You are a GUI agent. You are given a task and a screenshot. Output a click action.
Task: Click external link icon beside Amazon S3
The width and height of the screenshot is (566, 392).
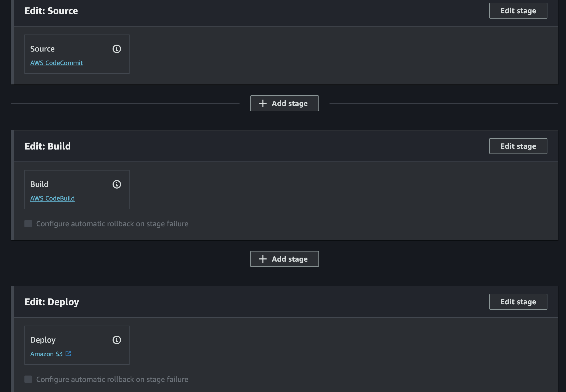pos(68,354)
